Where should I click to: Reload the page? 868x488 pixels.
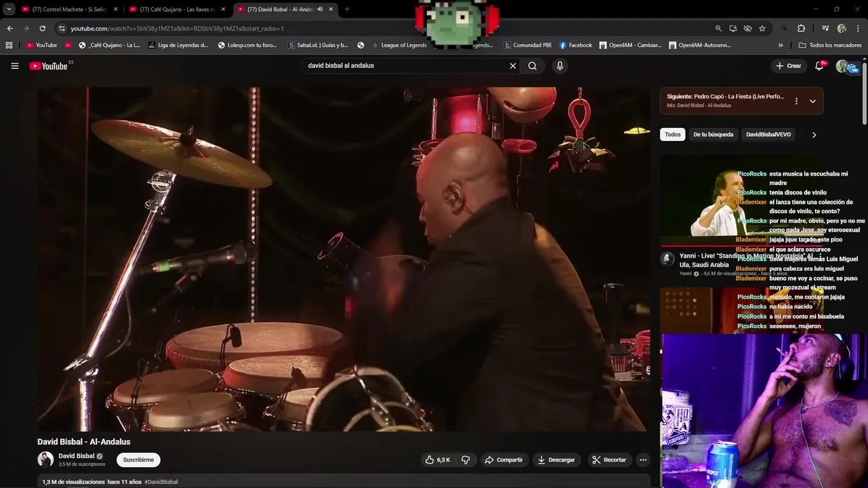(x=42, y=28)
